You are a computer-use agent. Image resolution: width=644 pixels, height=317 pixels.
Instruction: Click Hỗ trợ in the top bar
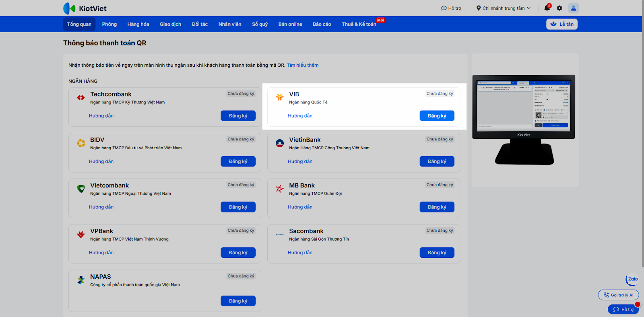click(451, 8)
